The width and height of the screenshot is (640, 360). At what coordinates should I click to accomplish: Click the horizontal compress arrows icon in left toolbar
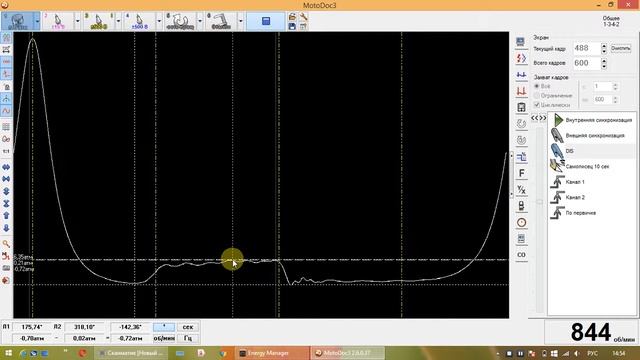coord(6,179)
